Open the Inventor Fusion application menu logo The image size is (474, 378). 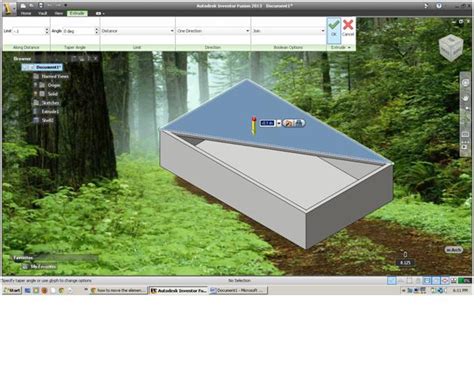9,8
